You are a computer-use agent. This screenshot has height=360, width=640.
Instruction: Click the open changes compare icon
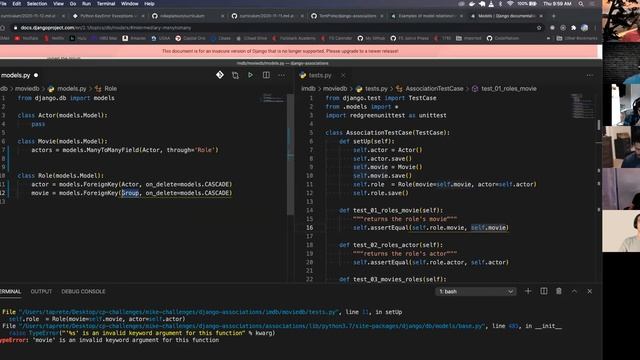[235, 75]
